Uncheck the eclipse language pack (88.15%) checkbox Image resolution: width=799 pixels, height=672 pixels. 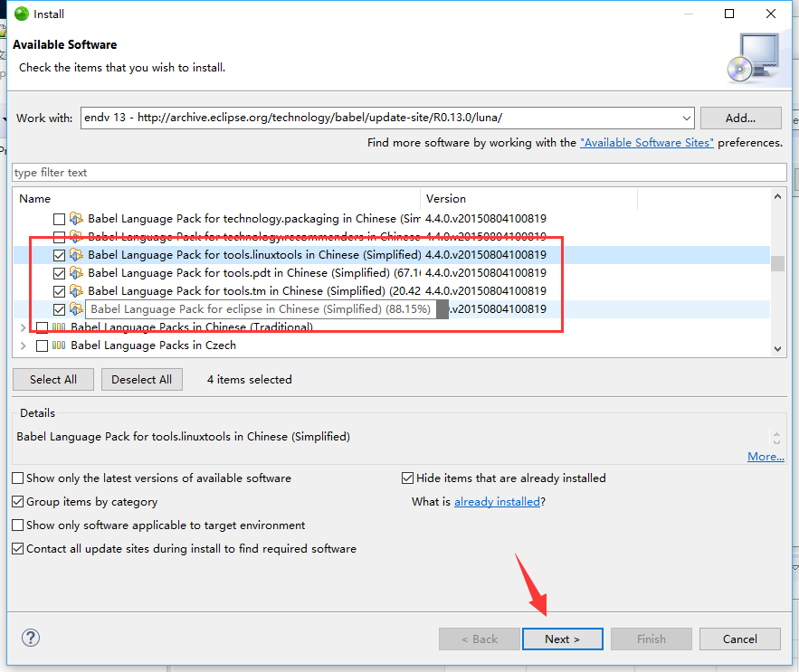[x=59, y=309]
